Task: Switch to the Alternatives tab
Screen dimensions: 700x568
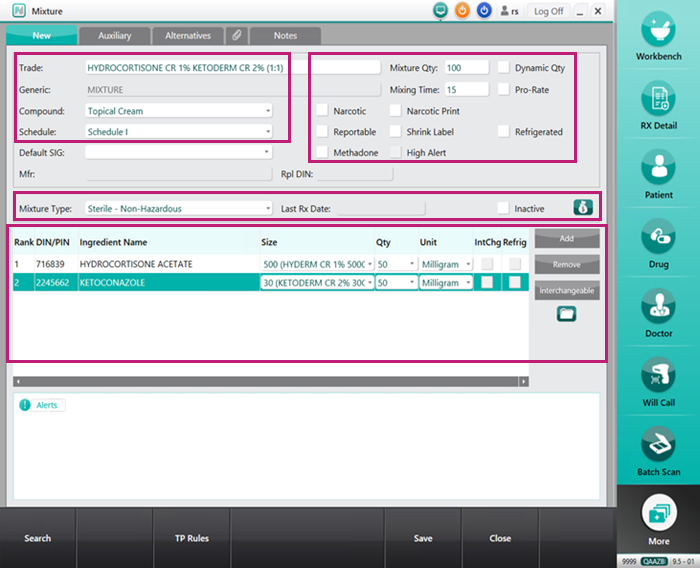Action: [x=188, y=36]
